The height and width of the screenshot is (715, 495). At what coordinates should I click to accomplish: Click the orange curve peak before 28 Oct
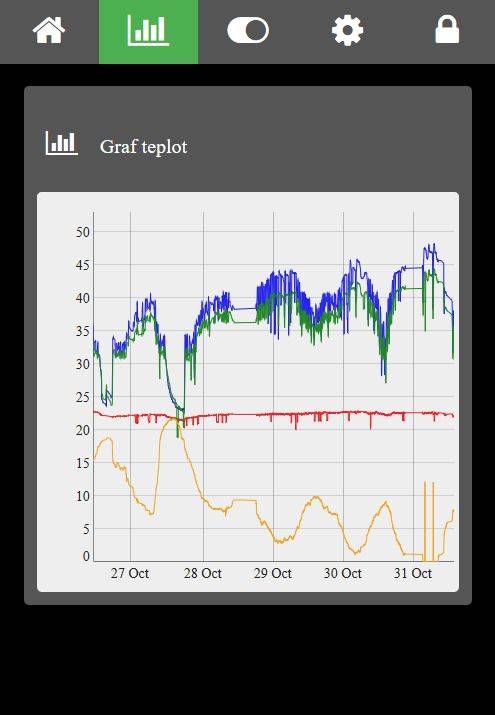[171, 420]
